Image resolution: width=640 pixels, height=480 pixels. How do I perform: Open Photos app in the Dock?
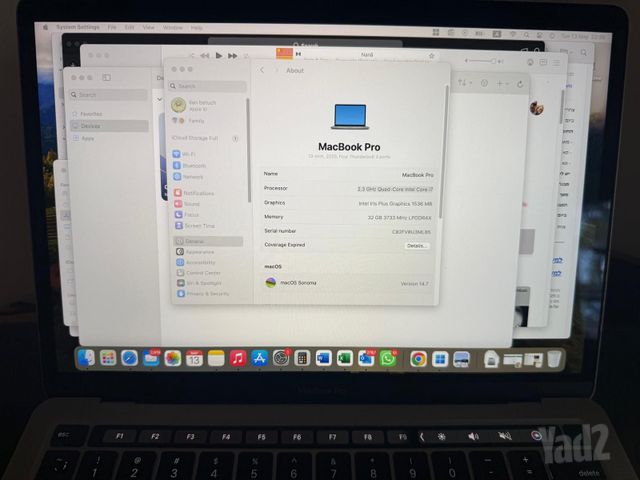click(x=173, y=358)
